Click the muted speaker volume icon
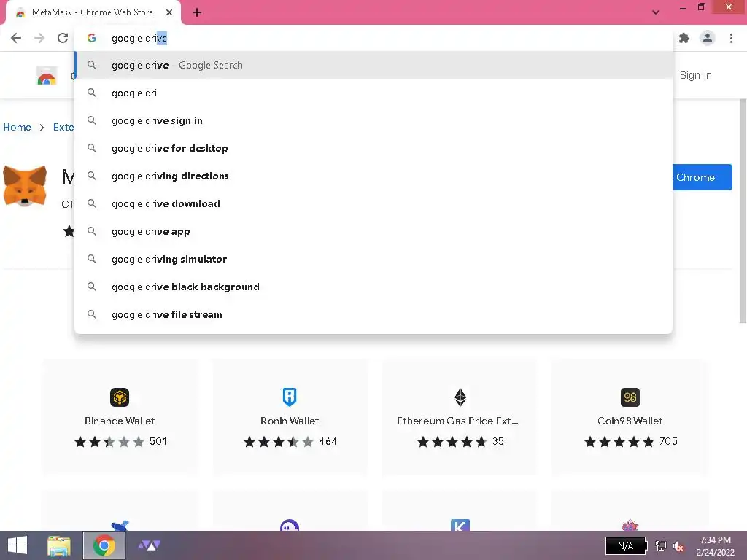747x560 pixels. [678, 546]
